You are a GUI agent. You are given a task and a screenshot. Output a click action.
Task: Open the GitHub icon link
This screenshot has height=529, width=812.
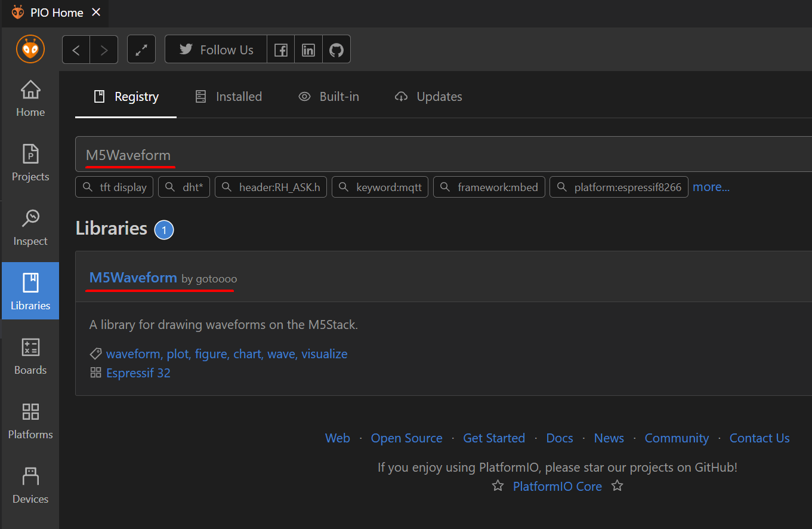pyautogui.click(x=336, y=50)
